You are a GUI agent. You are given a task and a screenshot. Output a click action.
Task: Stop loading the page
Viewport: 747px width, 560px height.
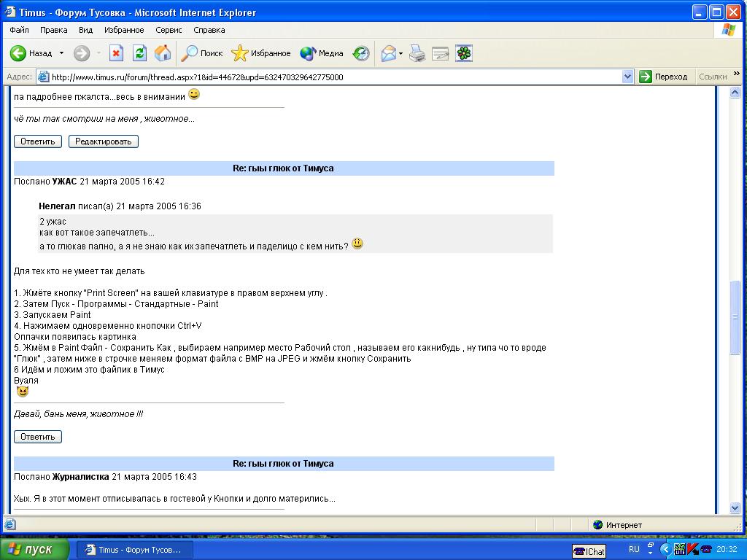tap(116, 53)
